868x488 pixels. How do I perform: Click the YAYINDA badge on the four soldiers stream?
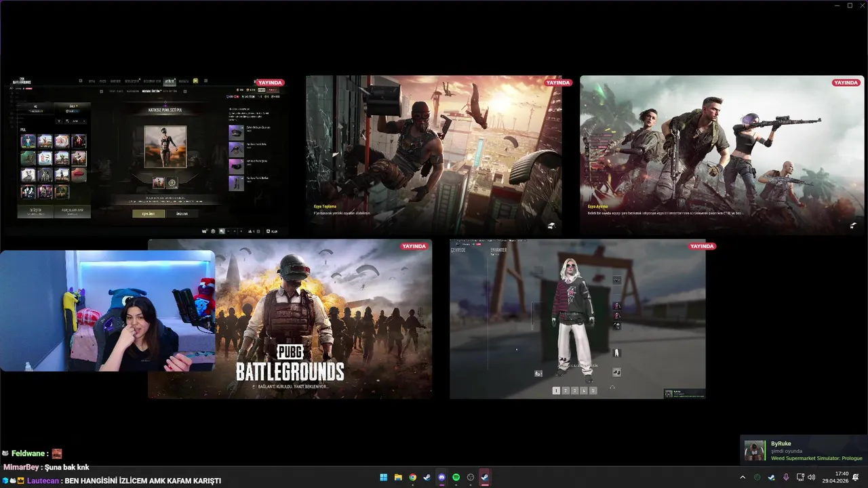click(x=846, y=83)
